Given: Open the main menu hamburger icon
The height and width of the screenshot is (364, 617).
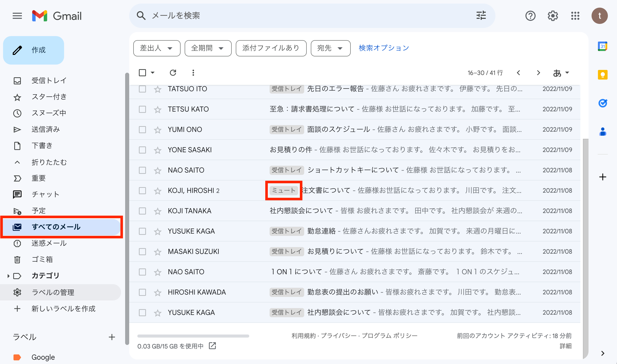Looking at the screenshot, I should [x=17, y=16].
